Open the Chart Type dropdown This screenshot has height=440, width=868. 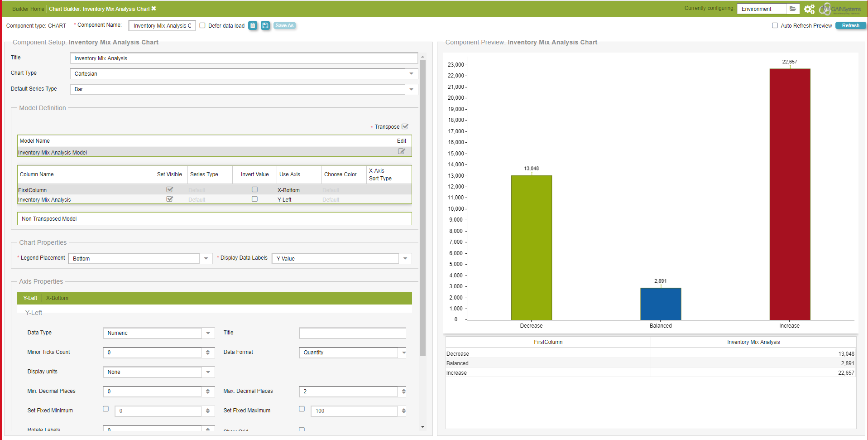411,73
